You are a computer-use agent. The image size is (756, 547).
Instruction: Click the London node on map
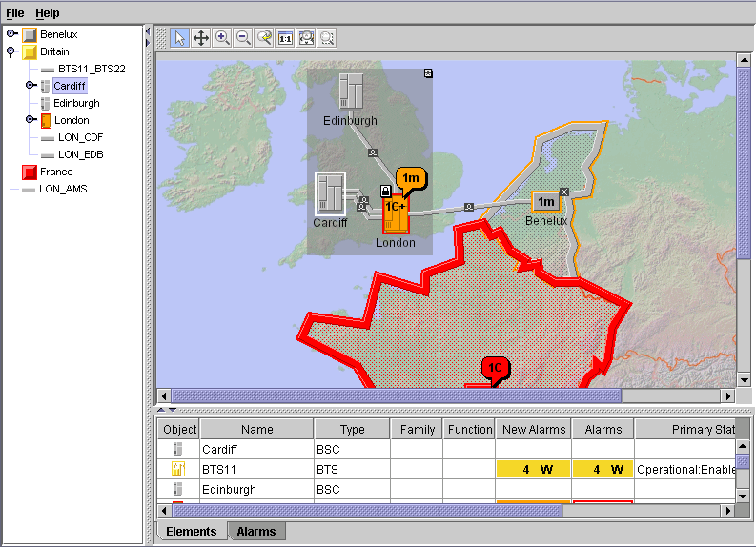click(x=395, y=215)
